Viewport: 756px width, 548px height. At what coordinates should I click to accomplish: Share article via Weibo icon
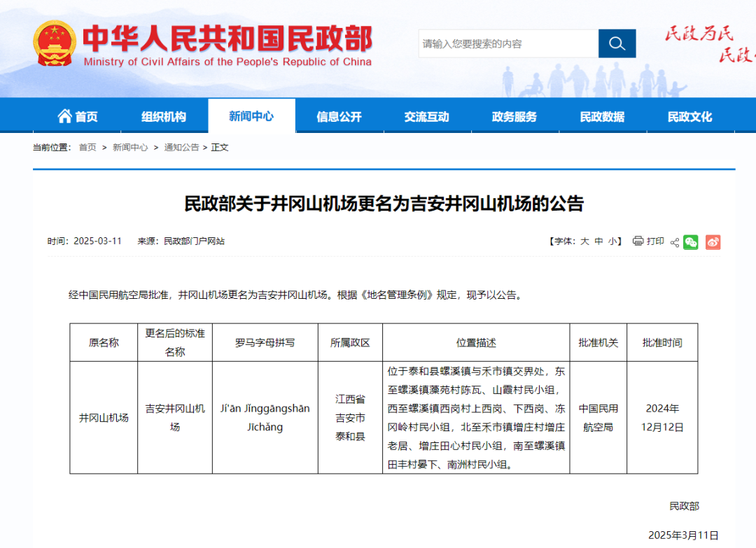pos(713,242)
